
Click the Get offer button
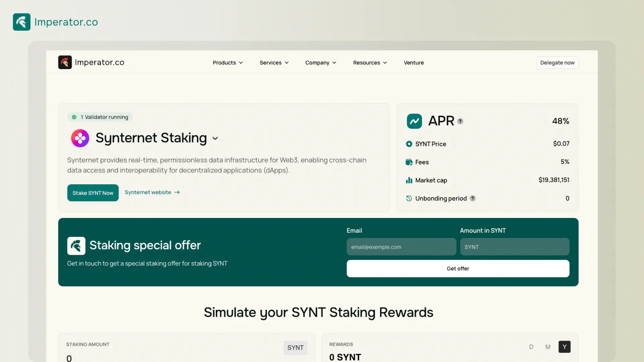click(458, 268)
